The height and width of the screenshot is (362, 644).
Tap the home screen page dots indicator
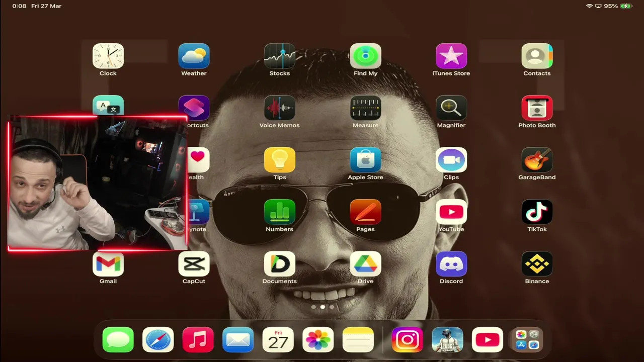(x=323, y=307)
